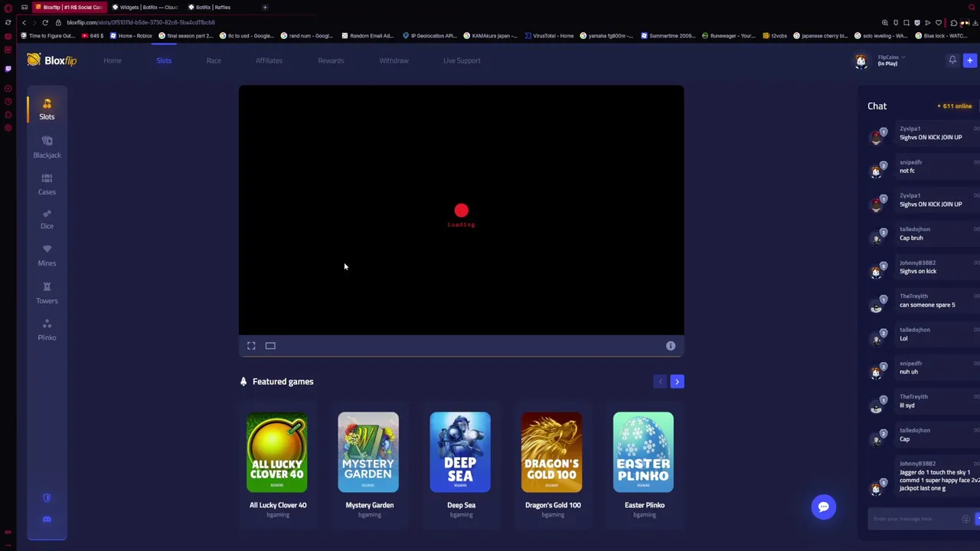
Task: Show previous featured games
Action: tap(660, 381)
